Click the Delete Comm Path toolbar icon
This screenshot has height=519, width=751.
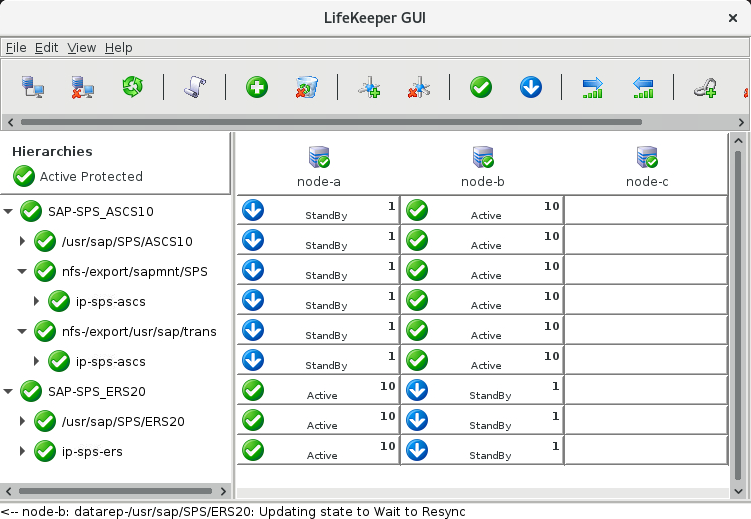(419, 87)
